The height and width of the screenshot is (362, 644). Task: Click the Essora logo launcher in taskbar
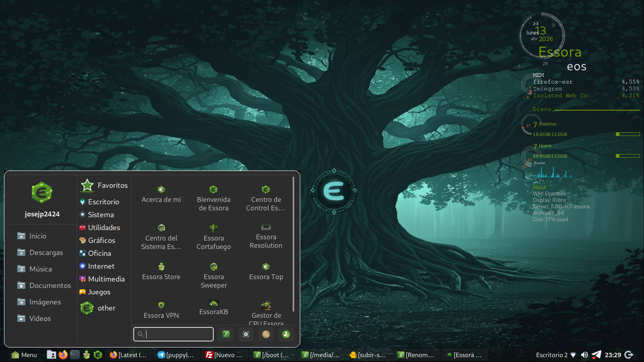[98, 355]
